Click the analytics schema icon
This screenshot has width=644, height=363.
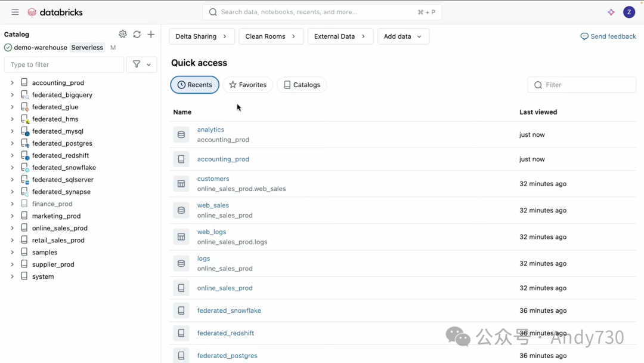pos(181,135)
